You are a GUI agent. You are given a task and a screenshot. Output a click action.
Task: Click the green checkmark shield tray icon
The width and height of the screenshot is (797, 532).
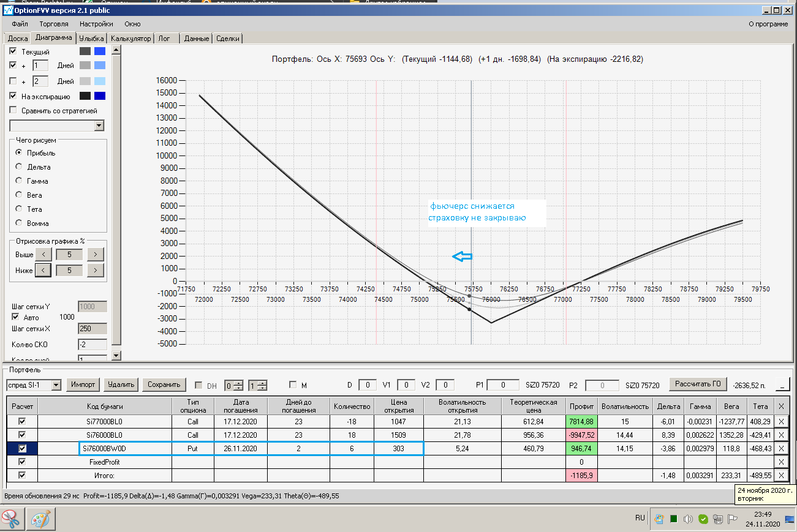point(703,519)
